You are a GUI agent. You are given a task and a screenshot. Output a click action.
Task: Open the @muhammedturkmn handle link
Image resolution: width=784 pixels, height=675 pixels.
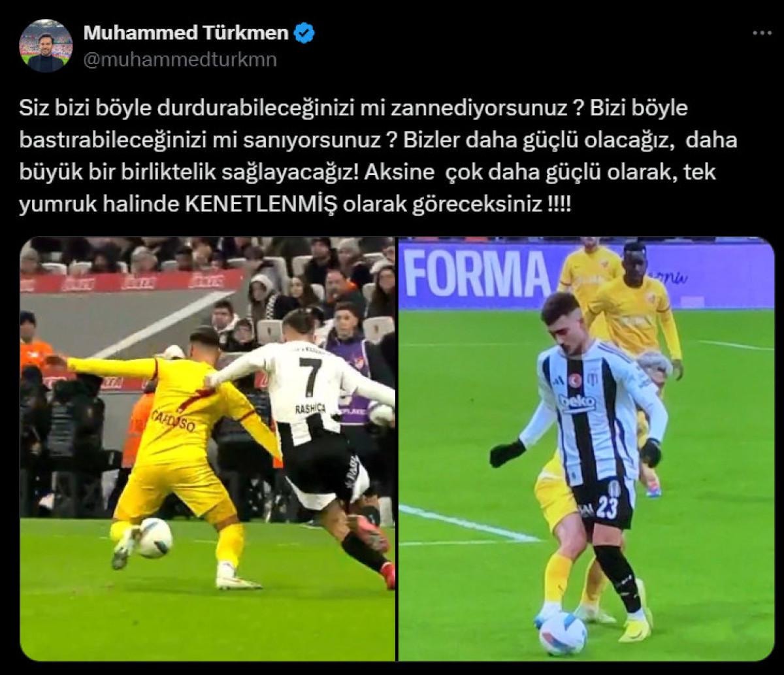(180, 59)
